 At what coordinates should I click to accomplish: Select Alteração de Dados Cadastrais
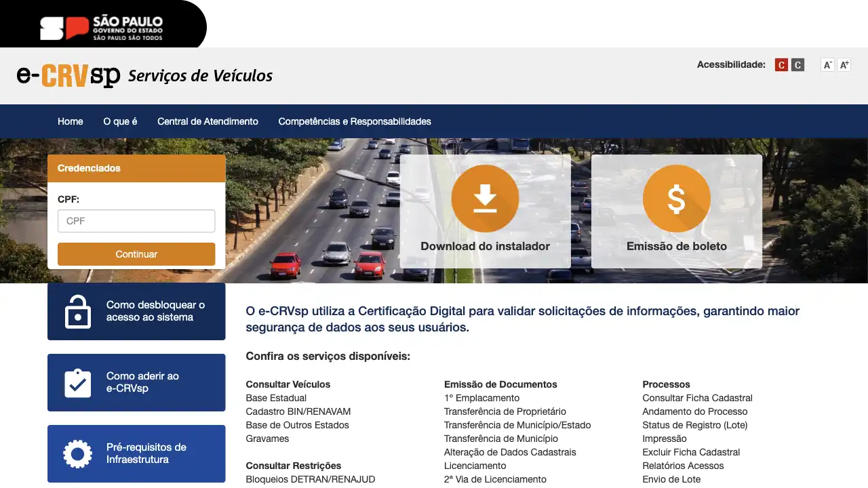pos(510,452)
